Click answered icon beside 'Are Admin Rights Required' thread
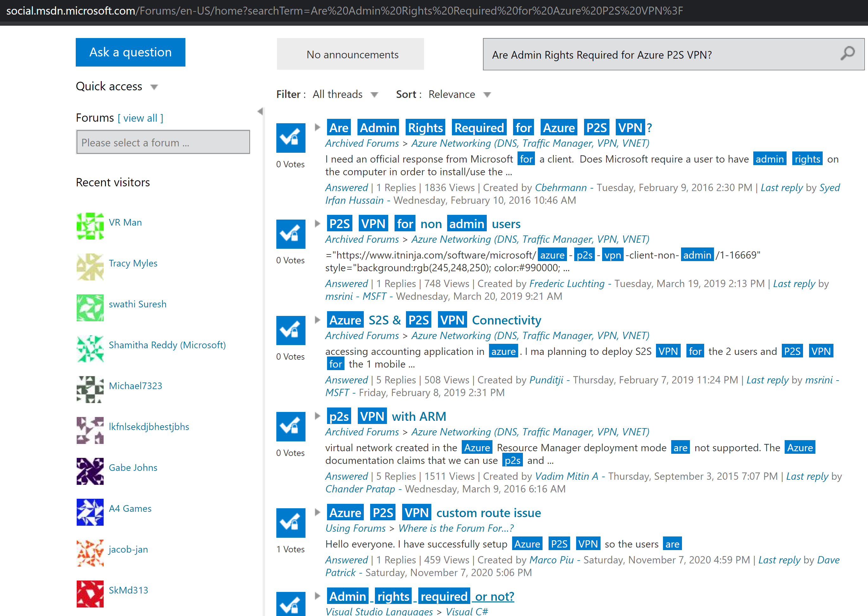 click(291, 137)
